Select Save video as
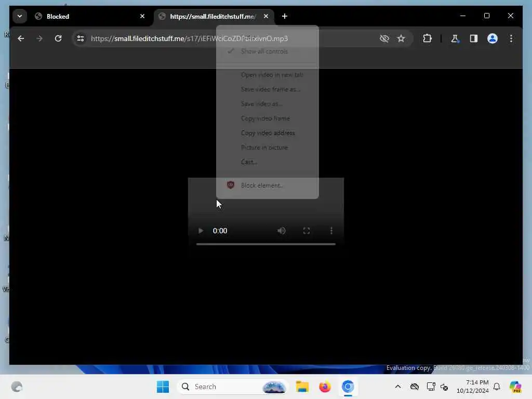The height and width of the screenshot is (399, 532). point(268,104)
